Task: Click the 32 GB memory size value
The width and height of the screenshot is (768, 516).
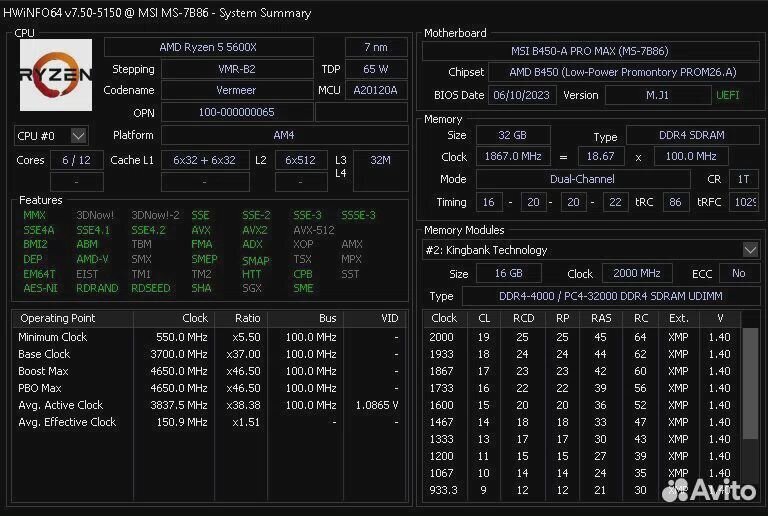Action: (513, 135)
